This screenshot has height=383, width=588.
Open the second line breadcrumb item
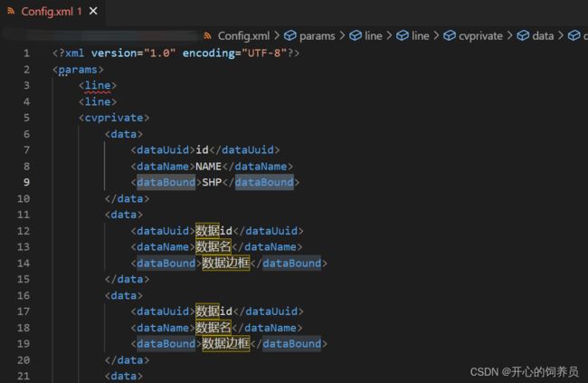click(x=420, y=36)
